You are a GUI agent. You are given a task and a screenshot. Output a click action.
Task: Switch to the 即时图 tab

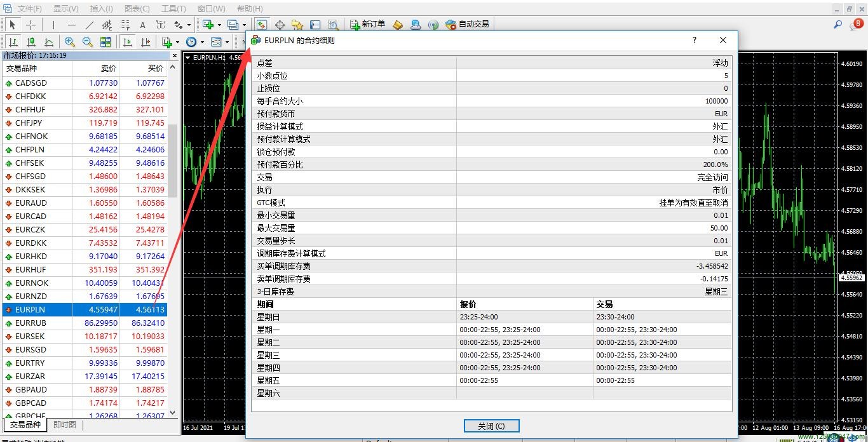(65, 425)
